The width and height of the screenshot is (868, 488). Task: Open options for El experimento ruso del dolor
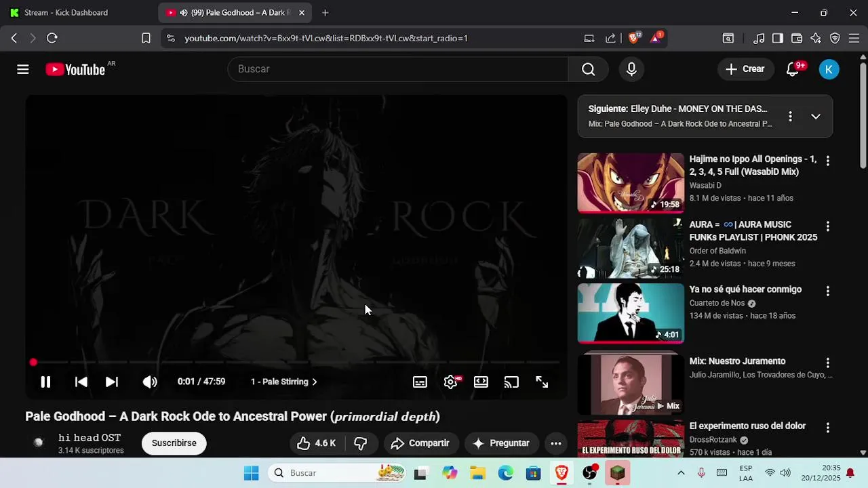(x=827, y=428)
